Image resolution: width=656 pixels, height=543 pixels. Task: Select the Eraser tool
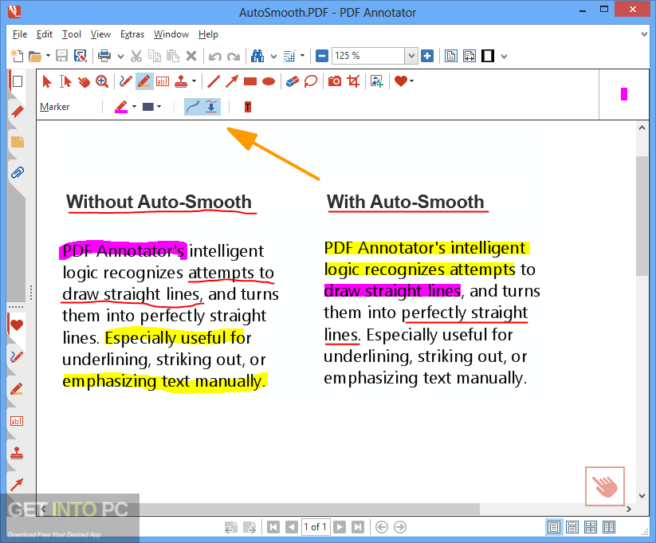(292, 81)
